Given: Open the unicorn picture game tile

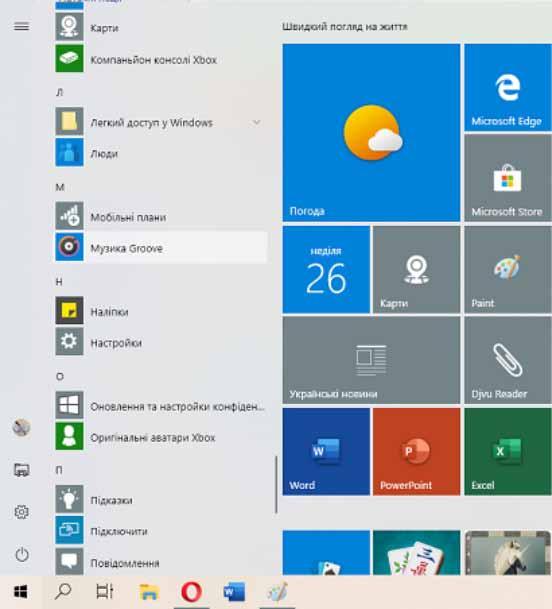Looking at the screenshot, I should coord(508,553).
